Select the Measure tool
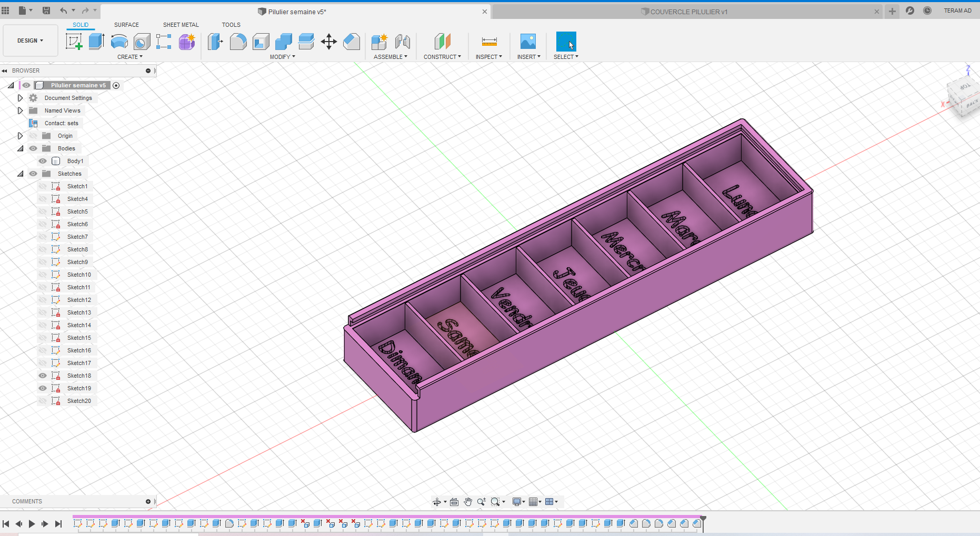 [489, 42]
